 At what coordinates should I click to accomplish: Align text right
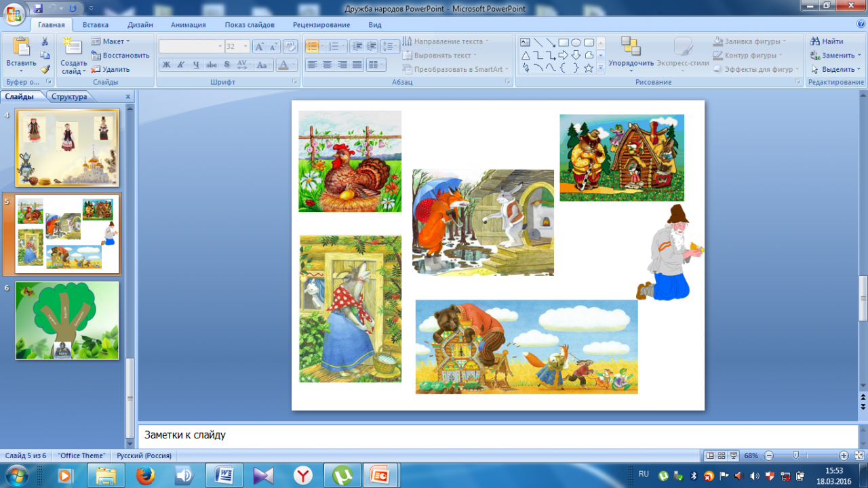[342, 65]
